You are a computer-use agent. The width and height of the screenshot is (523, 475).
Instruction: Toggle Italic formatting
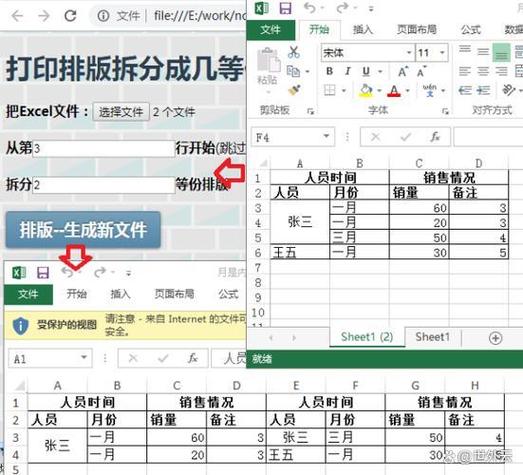pyautogui.click(x=348, y=71)
